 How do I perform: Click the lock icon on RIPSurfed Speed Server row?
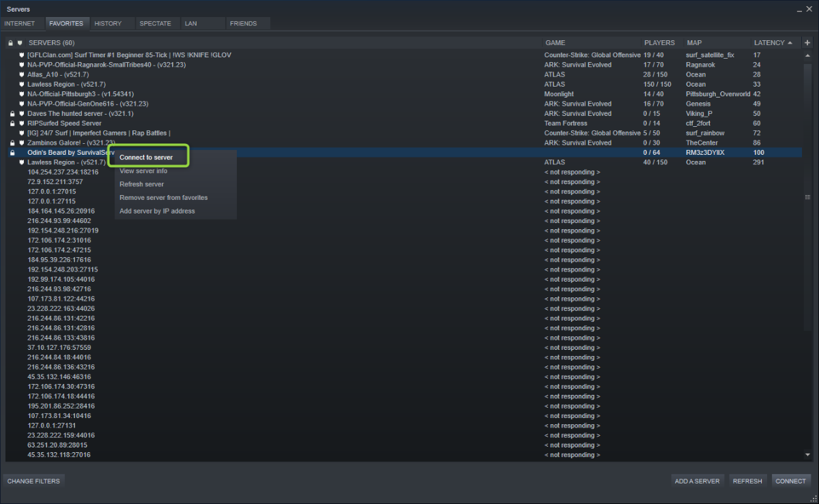point(12,123)
